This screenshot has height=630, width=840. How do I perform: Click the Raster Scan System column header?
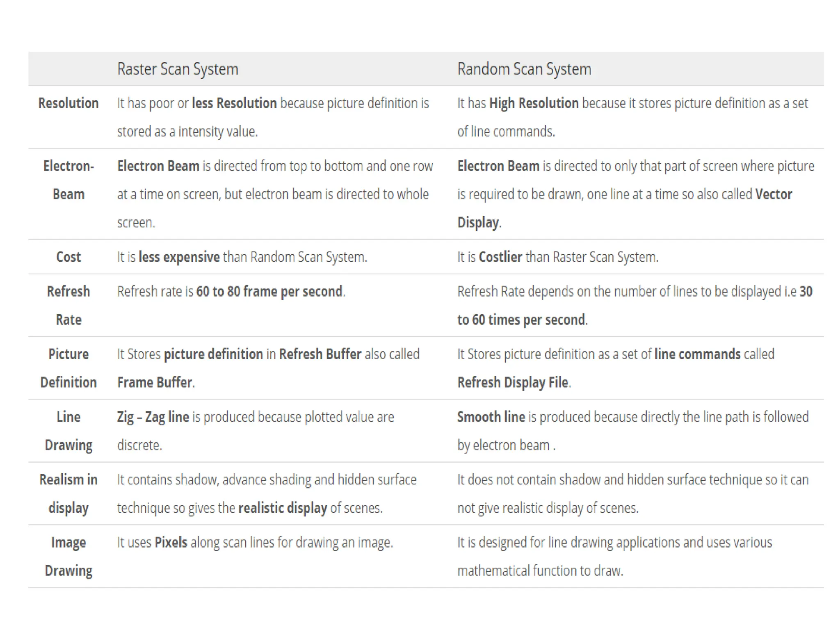point(178,69)
